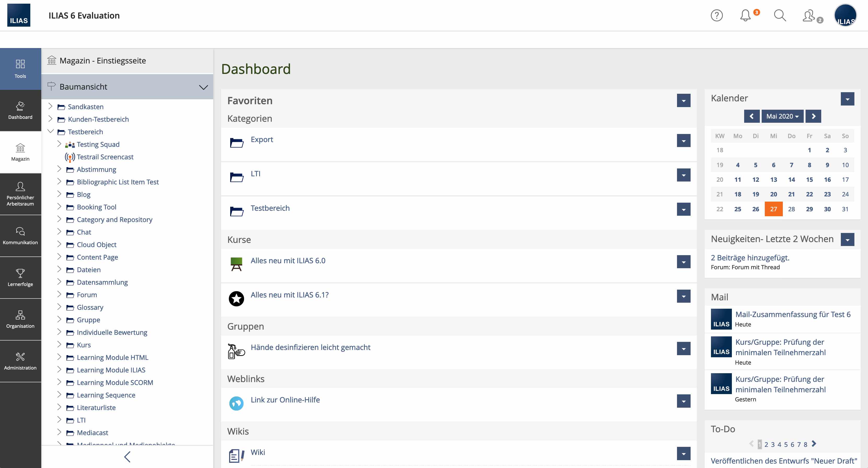This screenshot has width=868, height=468.
Task: Open the notifications bell icon
Action: 745,15
